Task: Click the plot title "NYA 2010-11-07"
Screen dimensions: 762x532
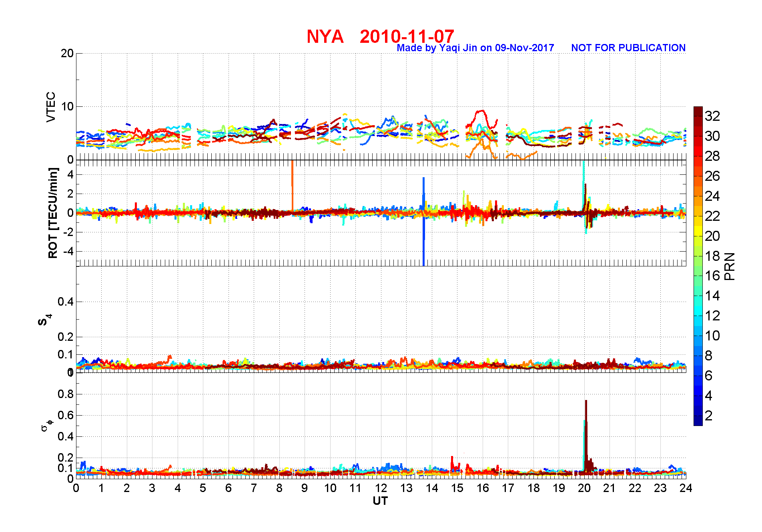Action: [380, 36]
